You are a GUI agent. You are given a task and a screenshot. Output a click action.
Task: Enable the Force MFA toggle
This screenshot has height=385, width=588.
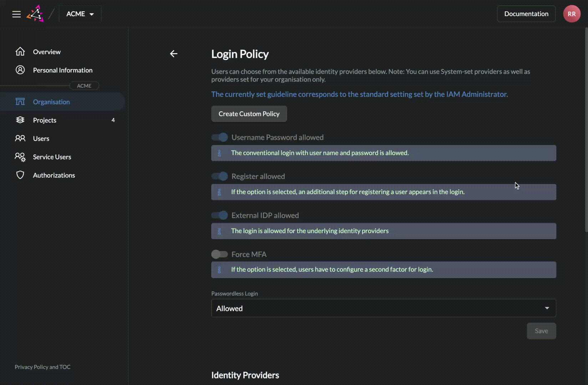point(219,254)
